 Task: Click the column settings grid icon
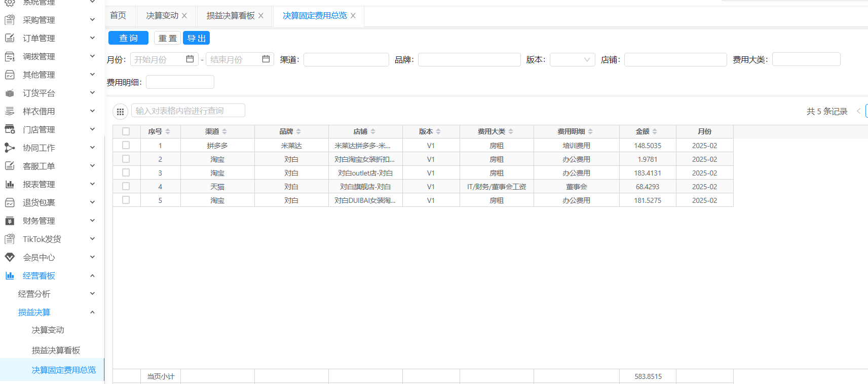(120, 112)
